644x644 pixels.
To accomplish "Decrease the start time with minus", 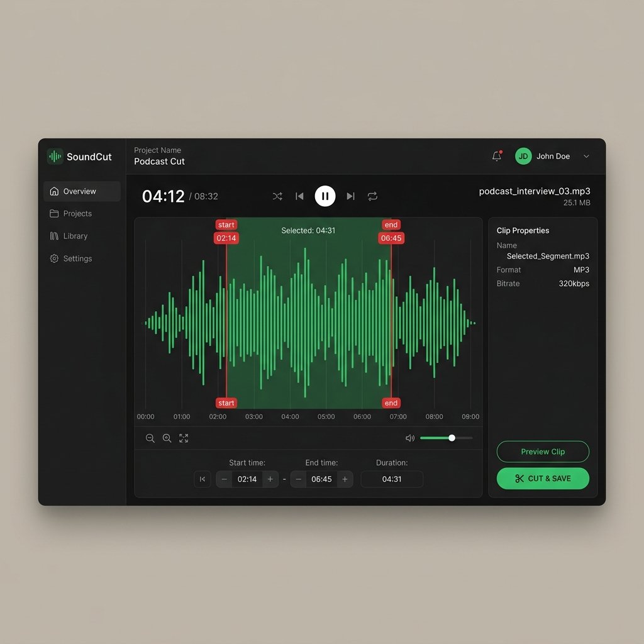I will click(x=225, y=479).
